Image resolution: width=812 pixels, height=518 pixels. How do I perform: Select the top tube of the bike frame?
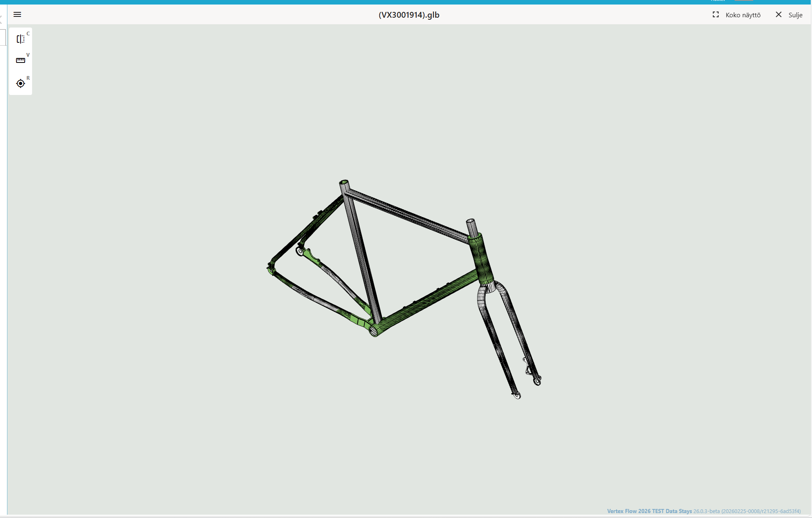[x=407, y=214]
